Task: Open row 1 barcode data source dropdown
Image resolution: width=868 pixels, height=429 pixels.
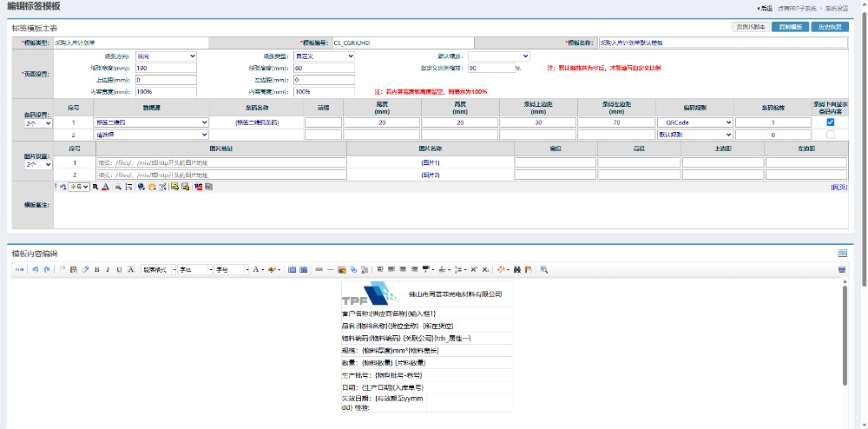Action: coord(152,122)
